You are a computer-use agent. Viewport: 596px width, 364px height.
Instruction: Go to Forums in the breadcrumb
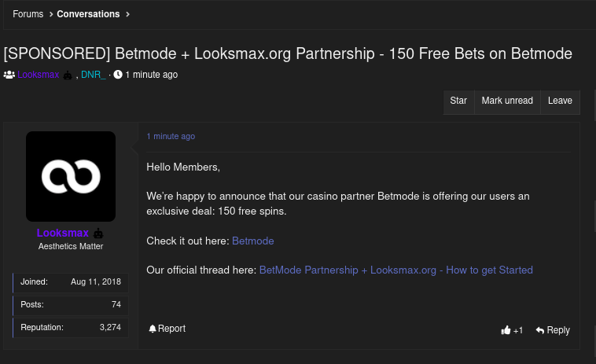click(x=28, y=14)
